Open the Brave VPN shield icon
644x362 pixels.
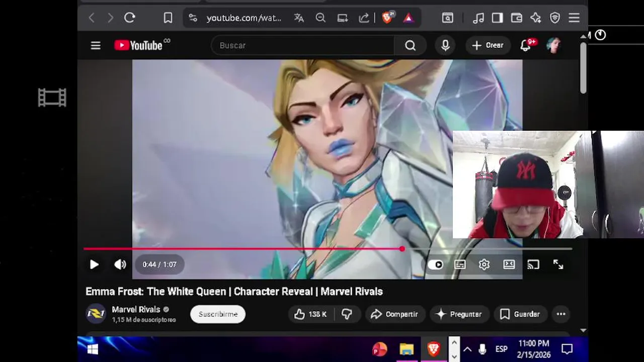[x=555, y=18]
